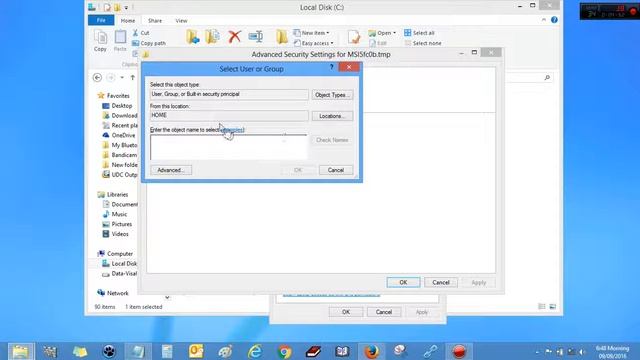Click the red record icon in taskbar
The height and width of the screenshot is (360, 640).
point(459,351)
